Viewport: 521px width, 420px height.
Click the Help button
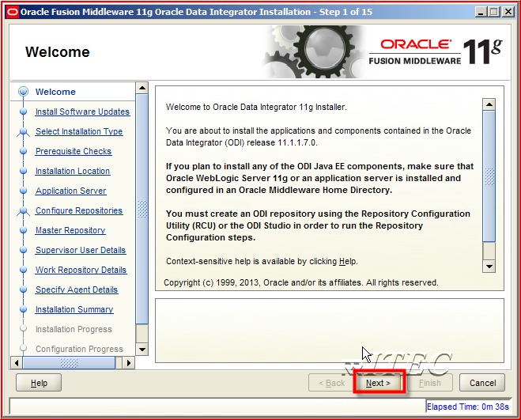coord(39,383)
